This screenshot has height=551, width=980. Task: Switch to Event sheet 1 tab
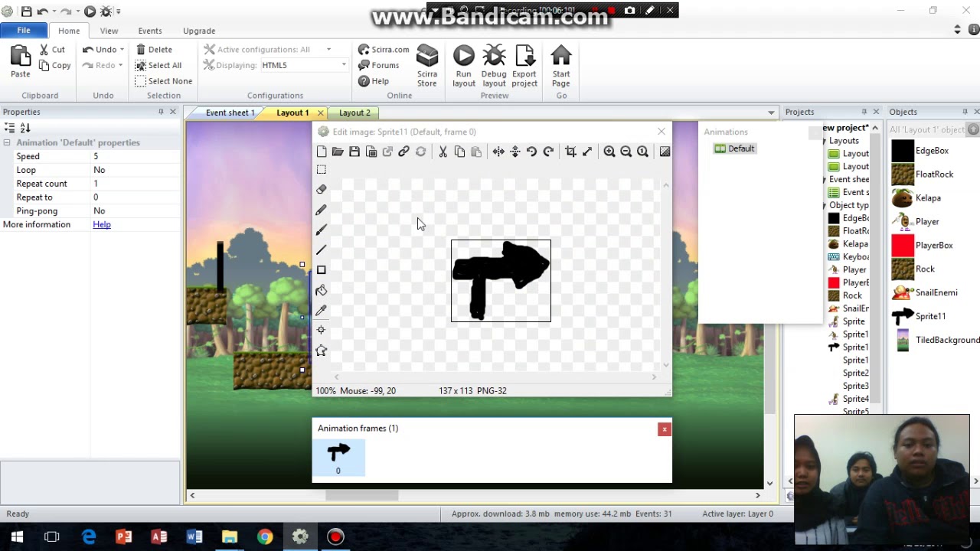[230, 112]
